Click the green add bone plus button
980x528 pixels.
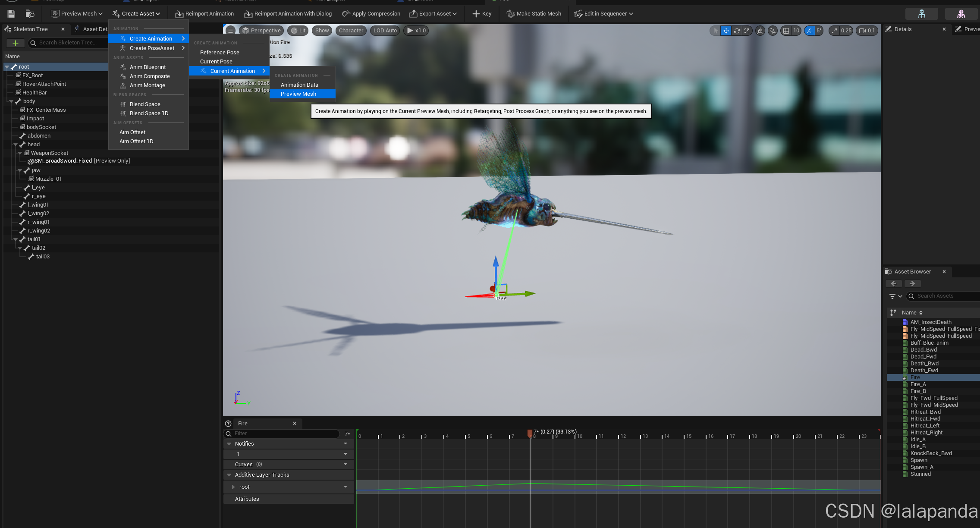pos(16,43)
